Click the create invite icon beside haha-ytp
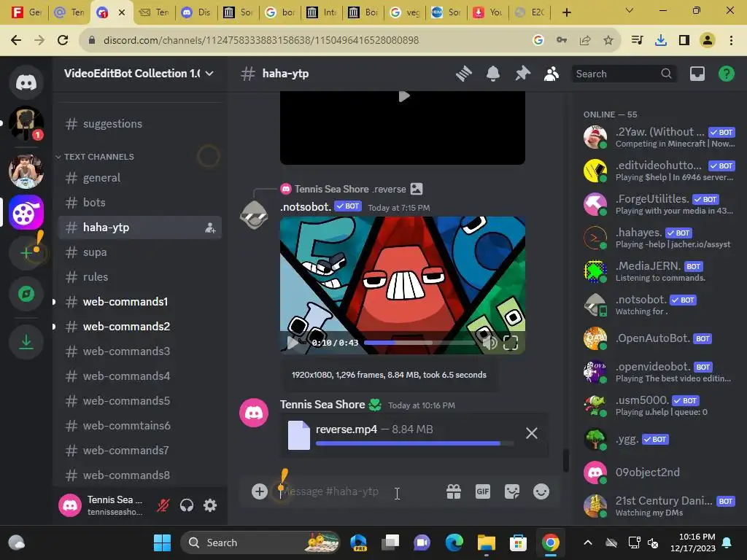This screenshot has width=747, height=560. pos(210,227)
